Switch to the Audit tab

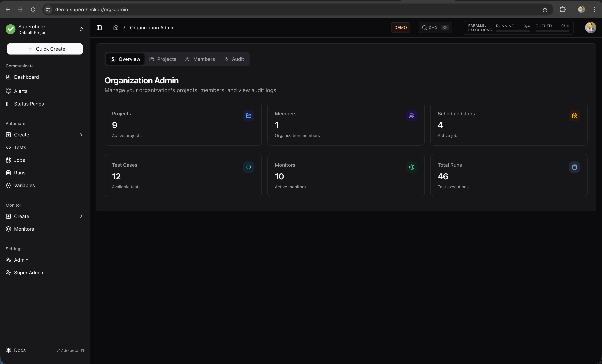234,59
